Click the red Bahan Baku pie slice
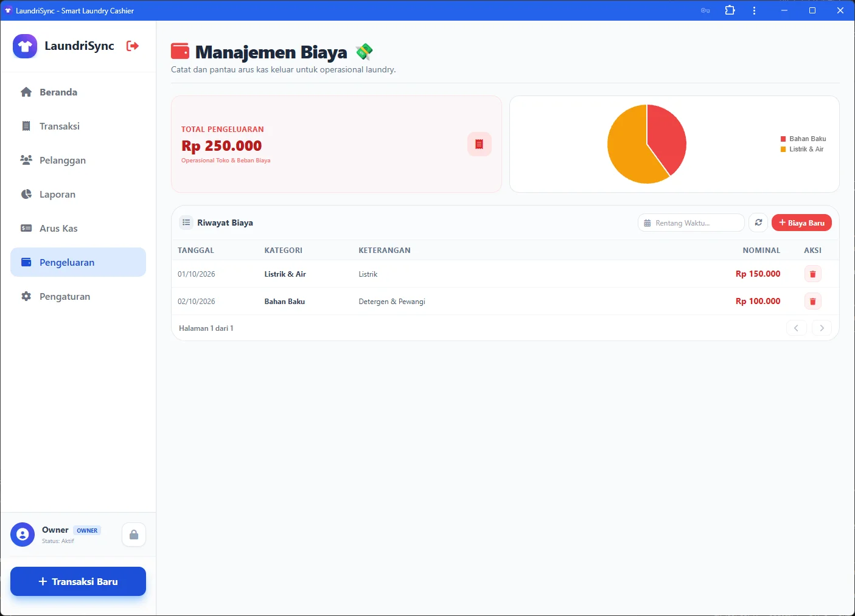 coord(666,137)
